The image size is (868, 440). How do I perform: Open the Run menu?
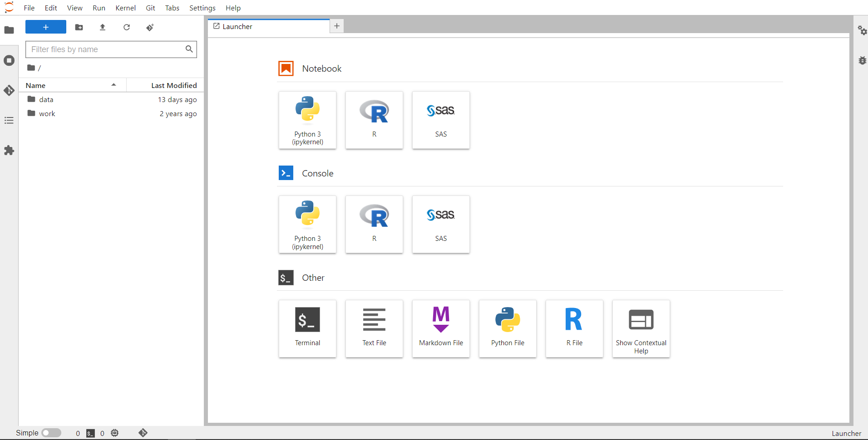click(x=99, y=8)
